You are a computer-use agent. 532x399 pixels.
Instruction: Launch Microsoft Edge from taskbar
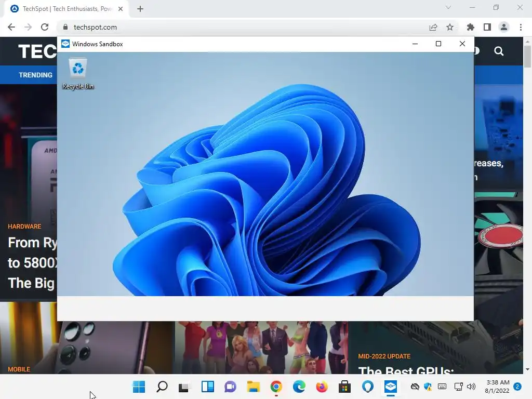(299, 387)
